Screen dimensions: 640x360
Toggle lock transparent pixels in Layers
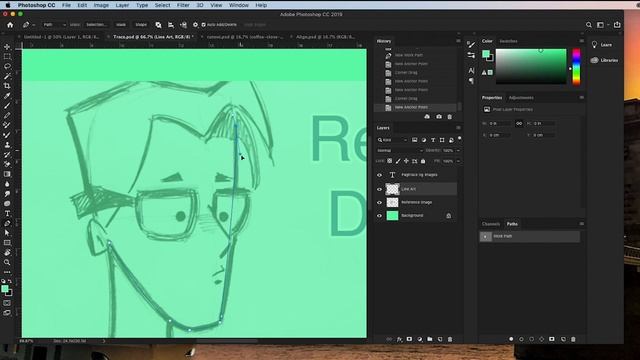tap(390, 161)
